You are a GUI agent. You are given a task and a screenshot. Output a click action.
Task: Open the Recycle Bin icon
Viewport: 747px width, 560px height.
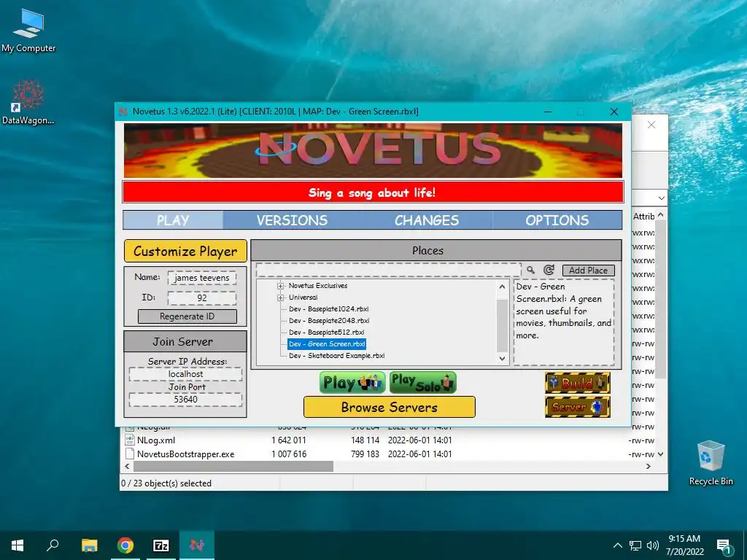(x=711, y=463)
